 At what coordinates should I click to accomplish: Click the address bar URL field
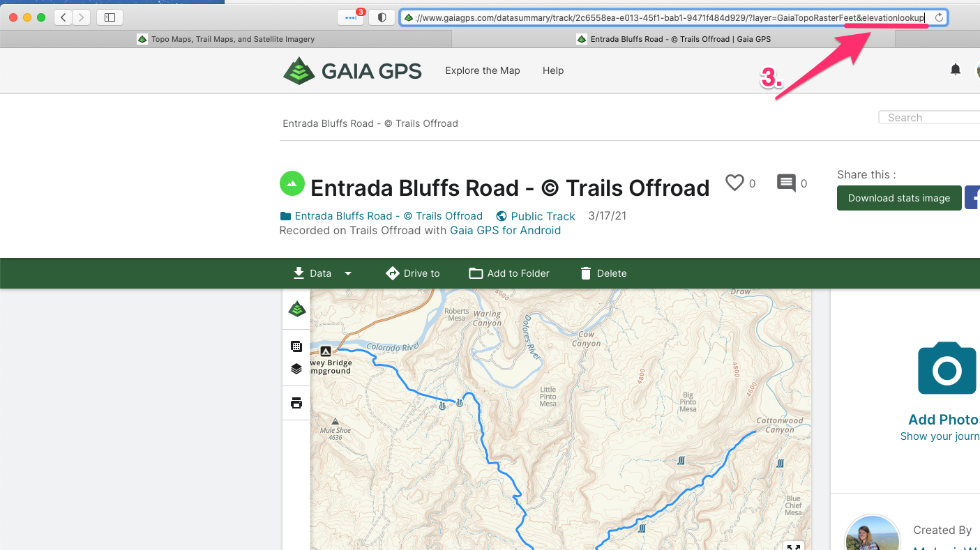coord(673,17)
